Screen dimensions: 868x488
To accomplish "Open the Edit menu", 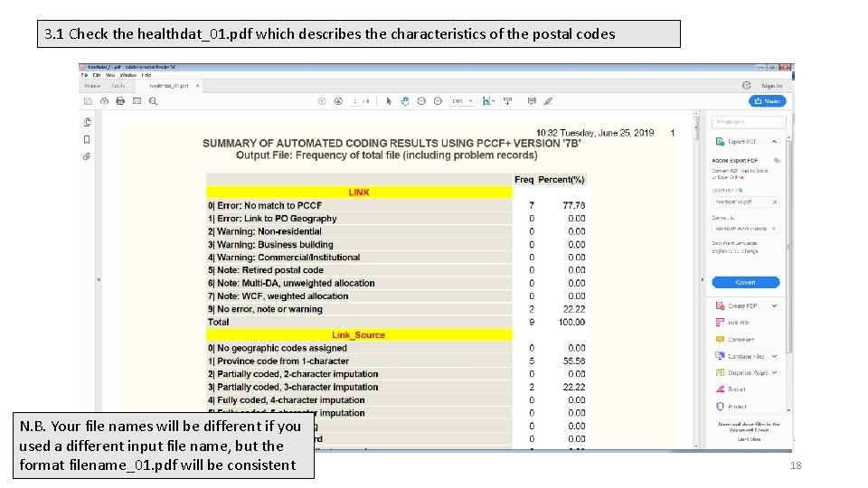I will pos(97,75).
